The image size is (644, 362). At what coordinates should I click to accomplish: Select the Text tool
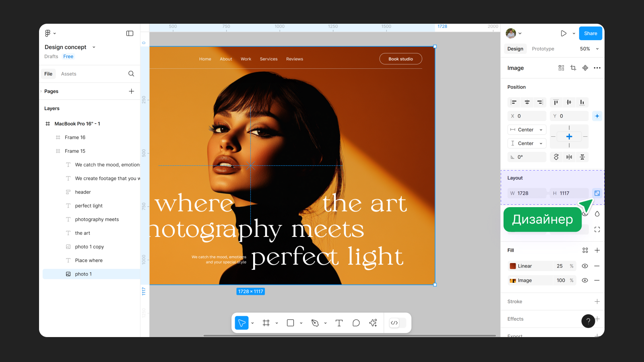point(339,323)
